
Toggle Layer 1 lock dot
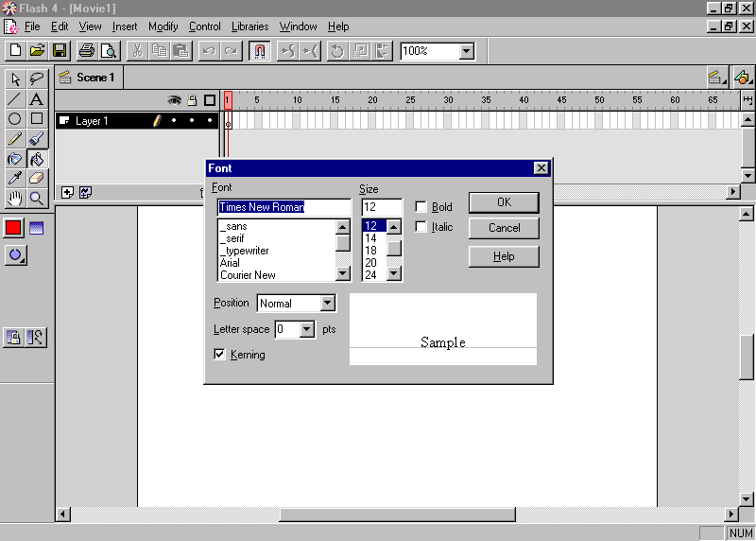point(192,120)
